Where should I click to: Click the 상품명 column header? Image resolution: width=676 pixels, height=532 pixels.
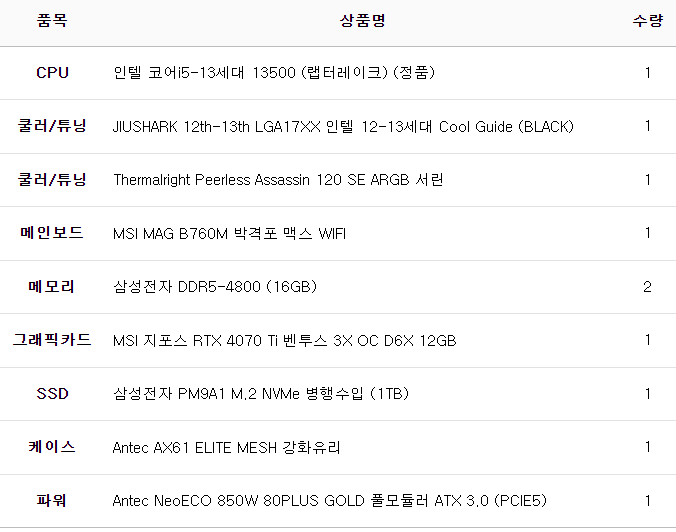pos(361,20)
